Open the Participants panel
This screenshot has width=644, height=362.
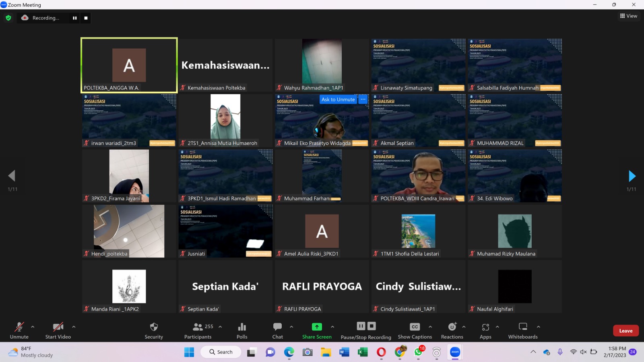point(198,331)
